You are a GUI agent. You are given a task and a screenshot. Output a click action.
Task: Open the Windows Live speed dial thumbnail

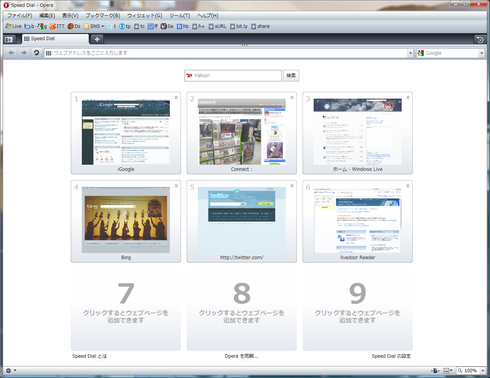click(x=357, y=133)
